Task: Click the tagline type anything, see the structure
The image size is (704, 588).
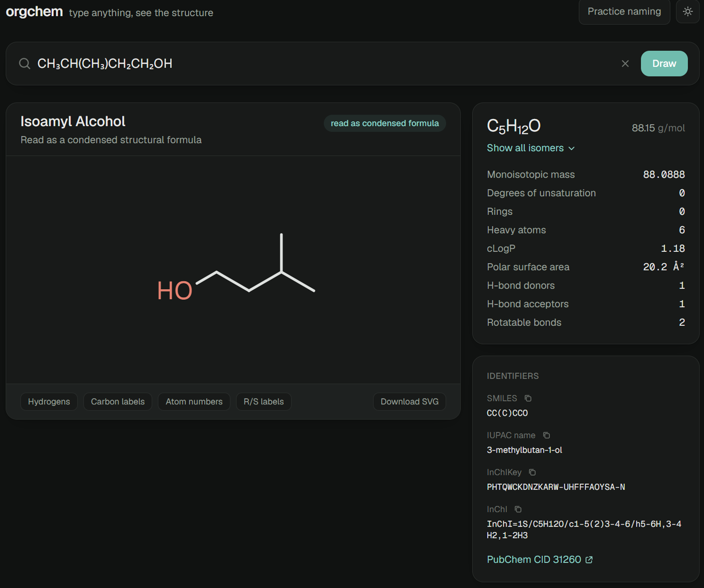Action: [x=141, y=13]
